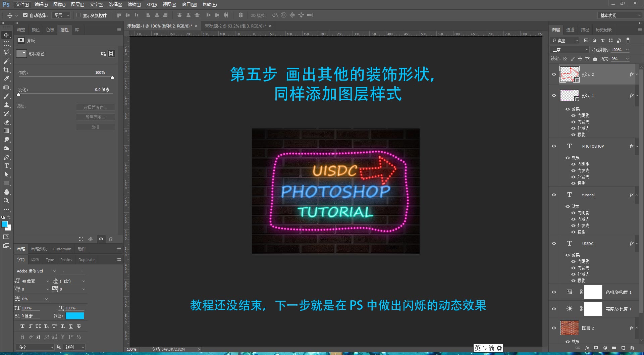Switch to the 通道 tab

click(570, 30)
